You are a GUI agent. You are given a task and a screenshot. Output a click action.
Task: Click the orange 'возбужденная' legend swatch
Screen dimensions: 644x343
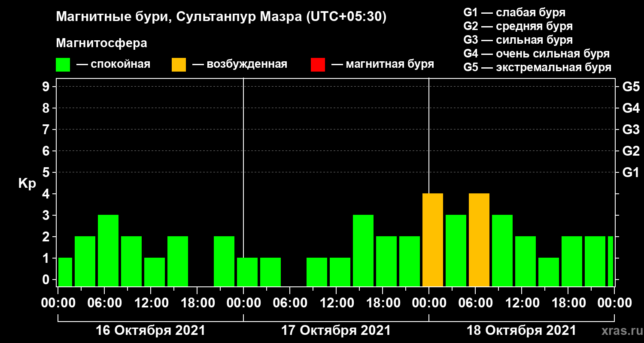click(179, 65)
